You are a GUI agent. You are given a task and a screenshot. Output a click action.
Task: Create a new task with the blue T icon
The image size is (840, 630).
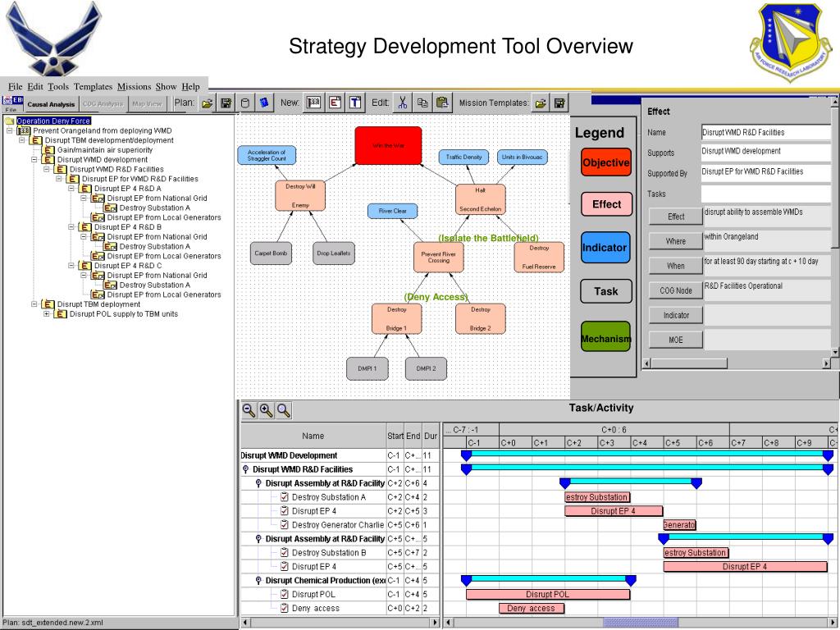(x=355, y=103)
